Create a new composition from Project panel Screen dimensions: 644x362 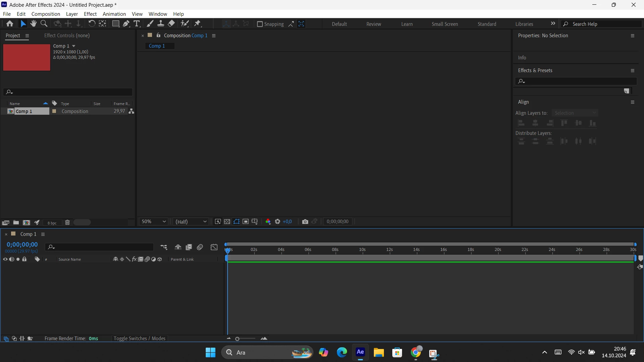tap(26, 222)
